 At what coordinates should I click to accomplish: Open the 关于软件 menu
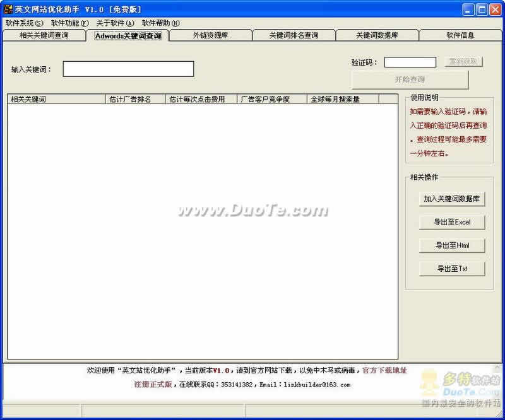pos(115,23)
